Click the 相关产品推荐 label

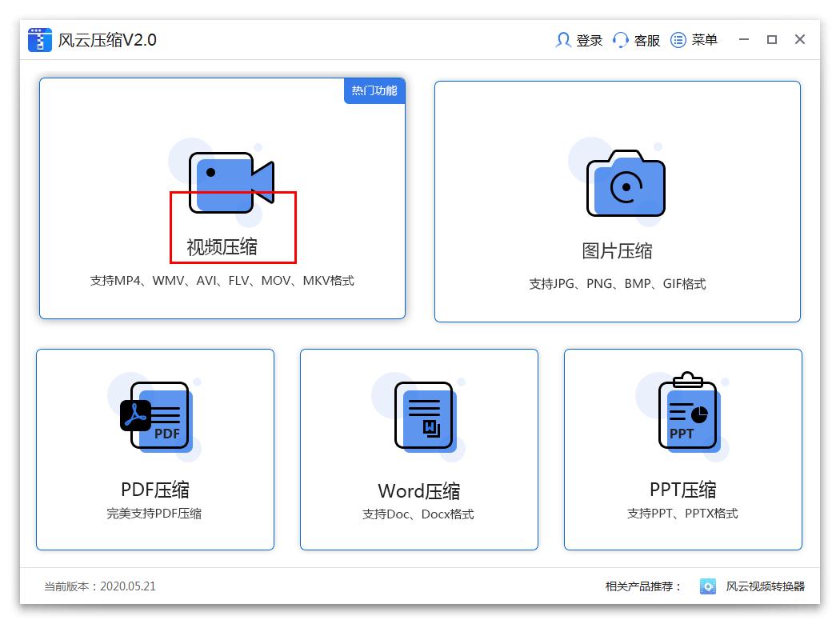(643, 586)
